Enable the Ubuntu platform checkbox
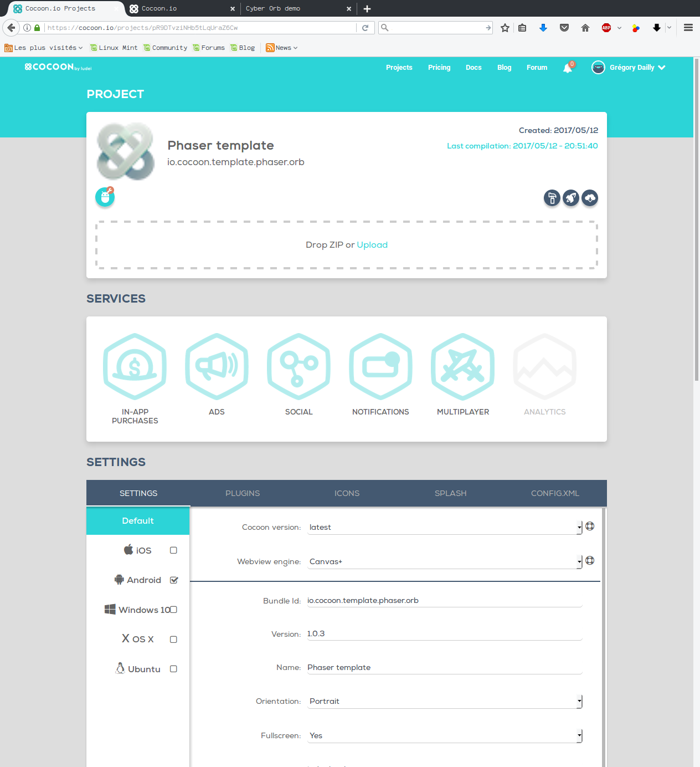The height and width of the screenshot is (767, 700). [173, 669]
